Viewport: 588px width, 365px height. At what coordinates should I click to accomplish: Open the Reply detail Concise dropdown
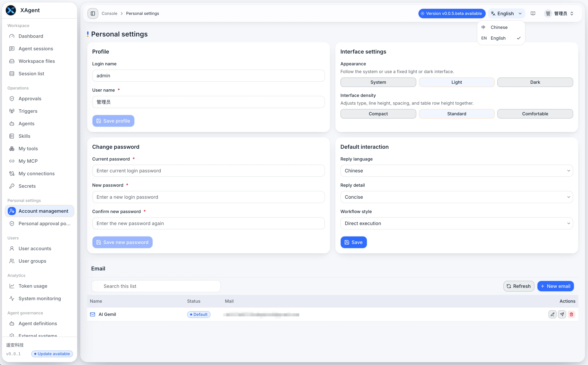point(456,197)
